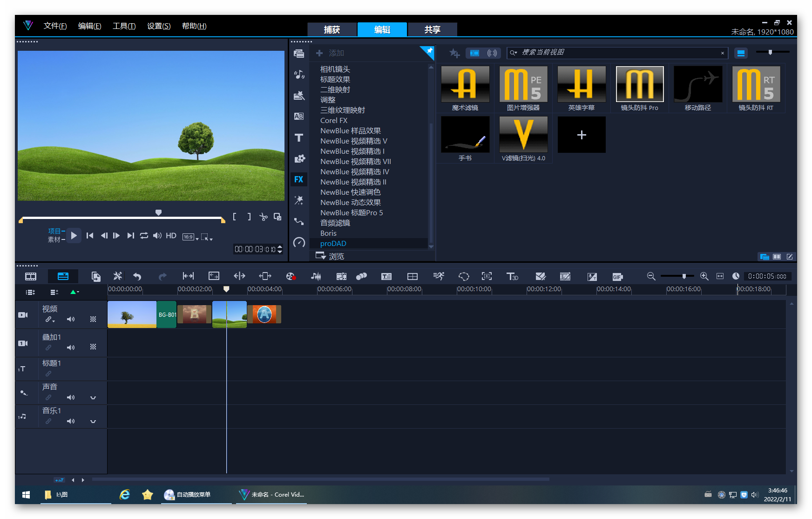Open the 工具(T) menu

124,26
